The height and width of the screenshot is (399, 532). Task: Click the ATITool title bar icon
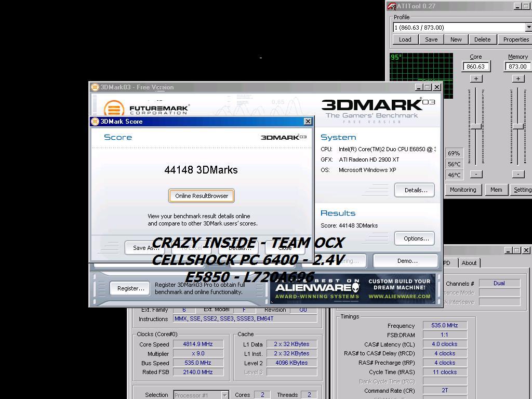pos(392,6)
